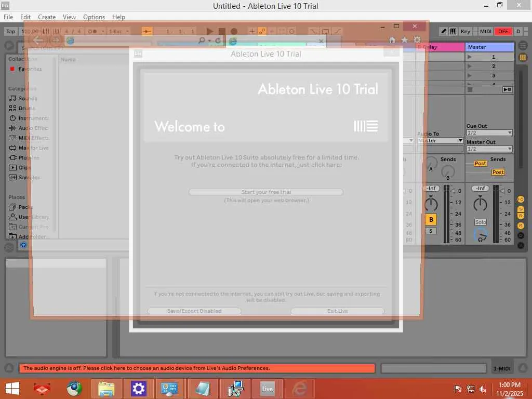Open the Audio To Master dropdown
Viewport: 532px width, 399px height.
(x=441, y=140)
